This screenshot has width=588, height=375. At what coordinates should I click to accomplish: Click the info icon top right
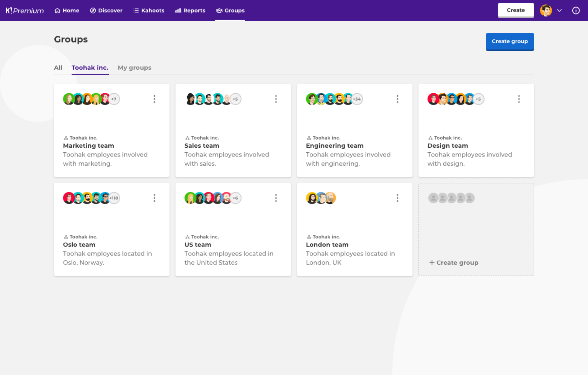click(576, 10)
